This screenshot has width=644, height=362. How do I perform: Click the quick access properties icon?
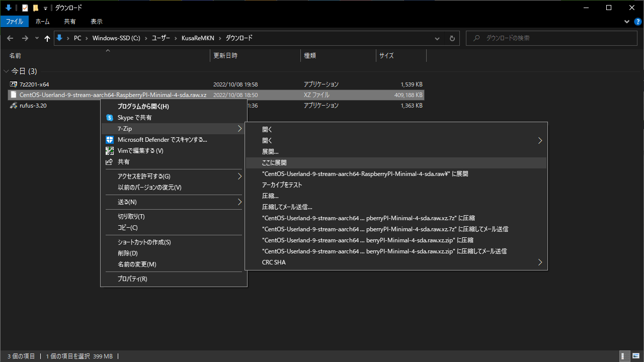25,8
